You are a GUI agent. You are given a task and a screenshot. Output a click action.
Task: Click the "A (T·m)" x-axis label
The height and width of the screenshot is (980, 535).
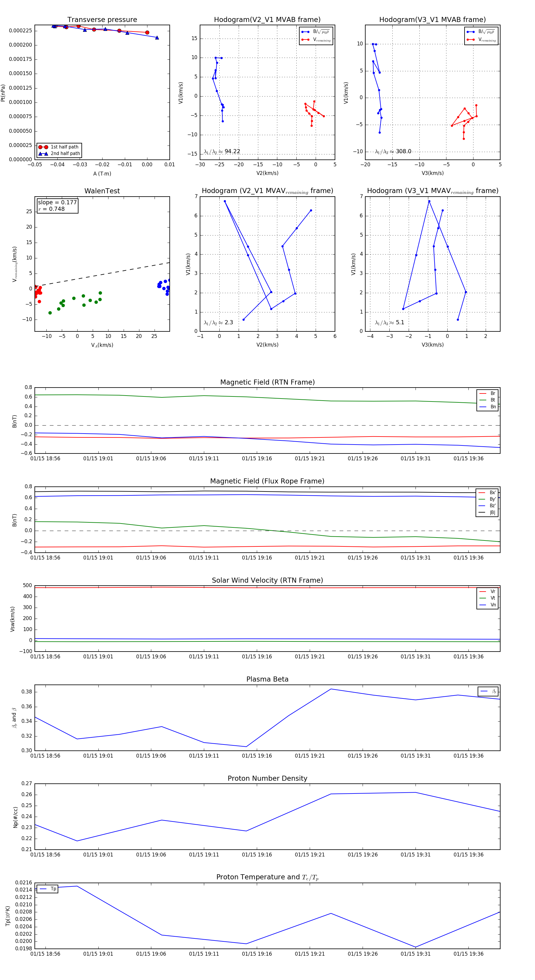tap(102, 173)
